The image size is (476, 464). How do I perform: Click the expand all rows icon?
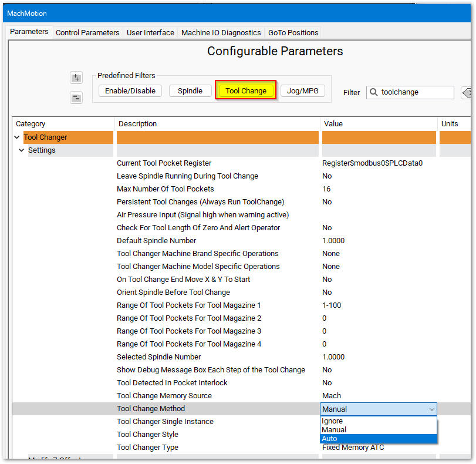[76, 78]
